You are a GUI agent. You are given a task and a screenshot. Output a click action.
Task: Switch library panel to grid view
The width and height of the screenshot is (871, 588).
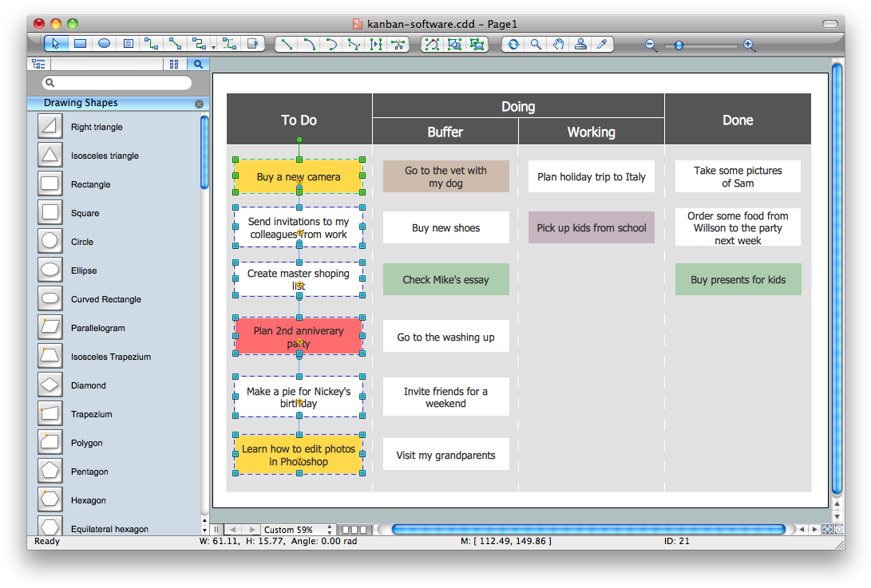(x=175, y=65)
